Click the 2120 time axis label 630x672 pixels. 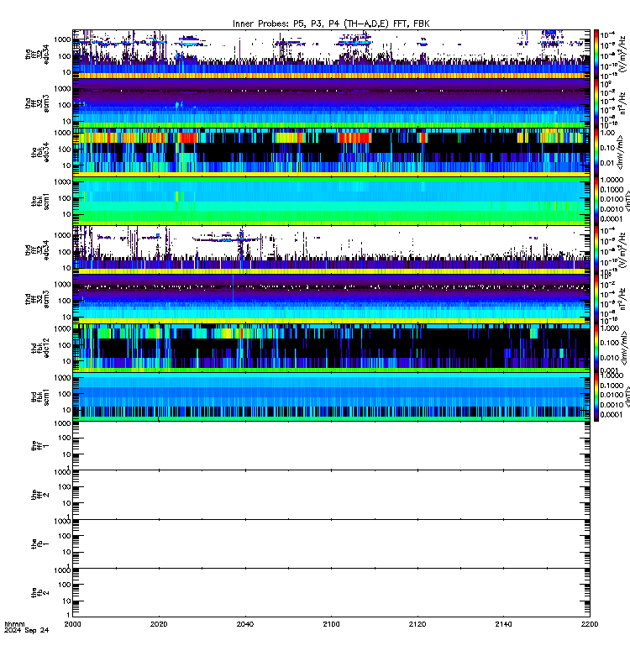pos(417,624)
